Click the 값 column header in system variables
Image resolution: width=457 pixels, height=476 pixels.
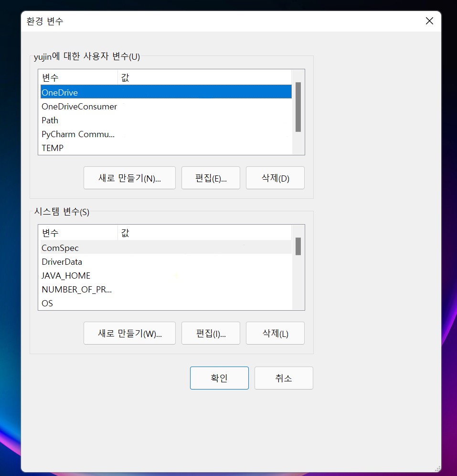[x=204, y=233]
